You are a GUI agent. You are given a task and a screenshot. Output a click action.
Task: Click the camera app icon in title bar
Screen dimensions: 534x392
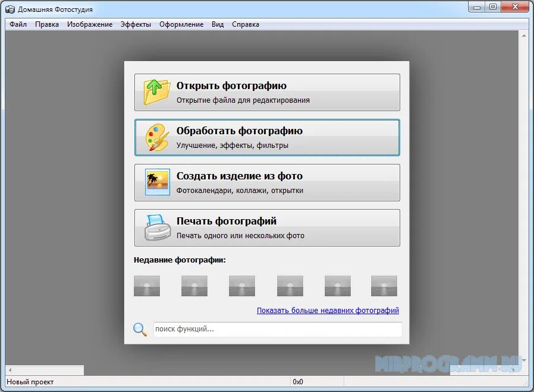point(10,9)
